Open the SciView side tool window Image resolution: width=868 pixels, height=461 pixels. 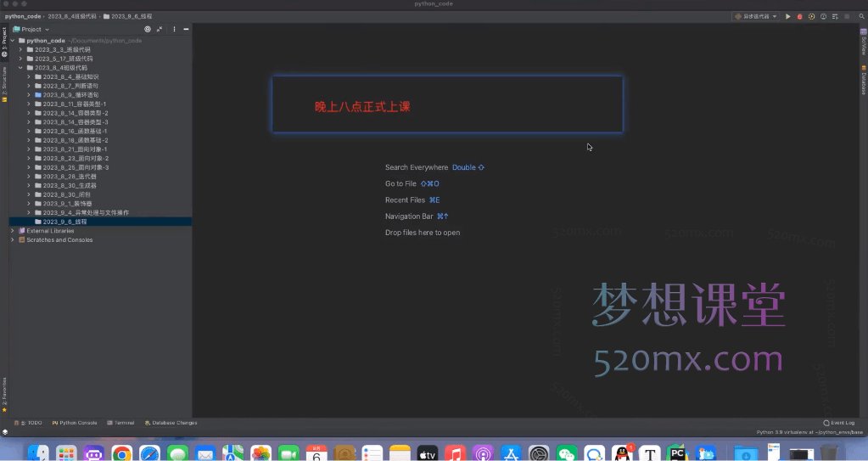[x=863, y=42]
